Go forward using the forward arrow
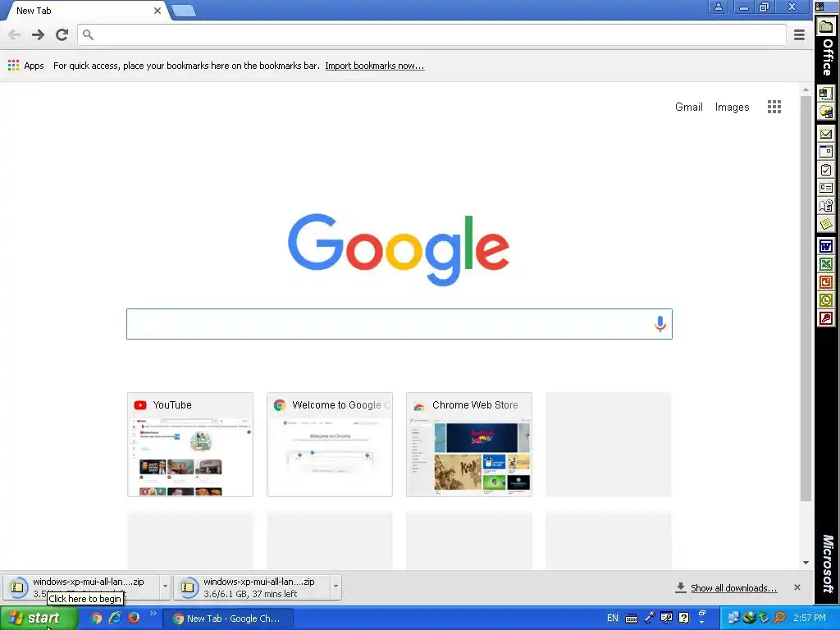Image resolution: width=840 pixels, height=630 pixels. point(38,34)
